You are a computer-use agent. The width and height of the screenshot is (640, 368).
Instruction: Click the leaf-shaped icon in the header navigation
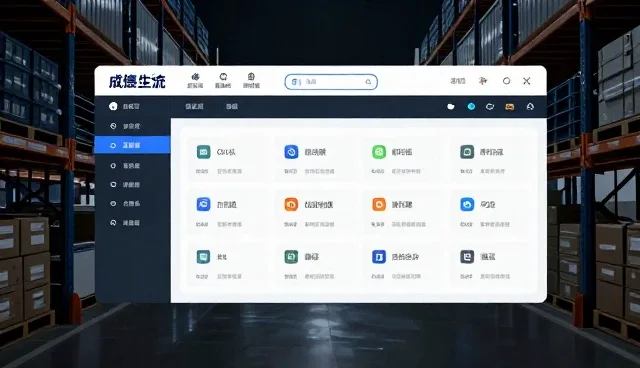(x=196, y=76)
